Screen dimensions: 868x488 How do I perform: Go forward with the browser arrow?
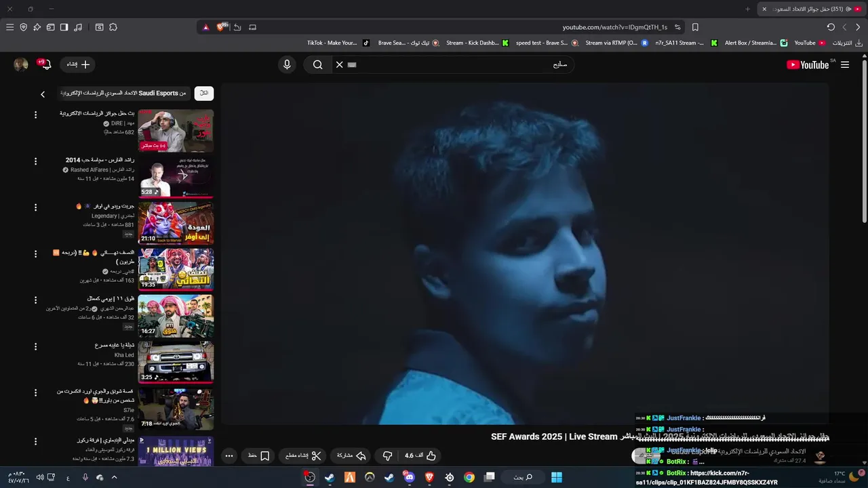pos(844,27)
